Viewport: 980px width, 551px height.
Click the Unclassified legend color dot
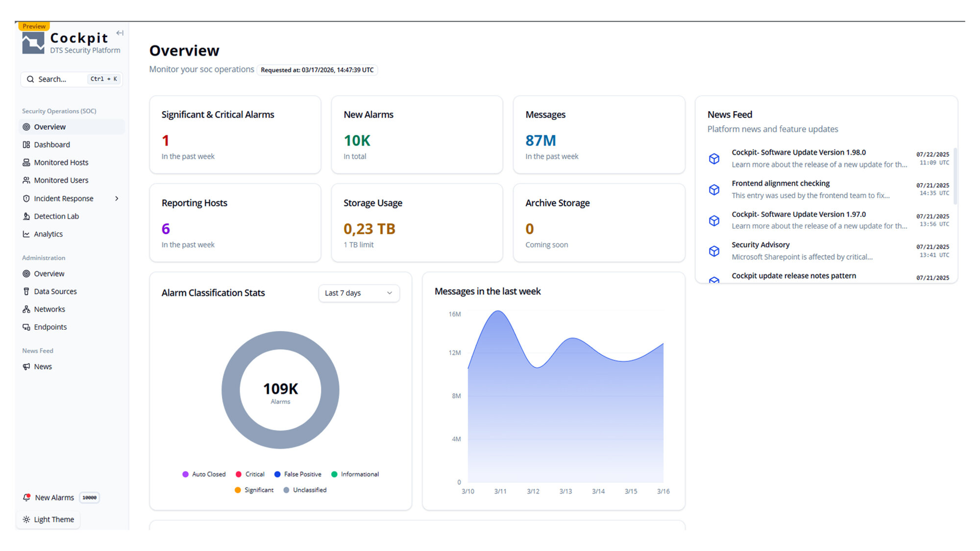click(x=286, y=490)
